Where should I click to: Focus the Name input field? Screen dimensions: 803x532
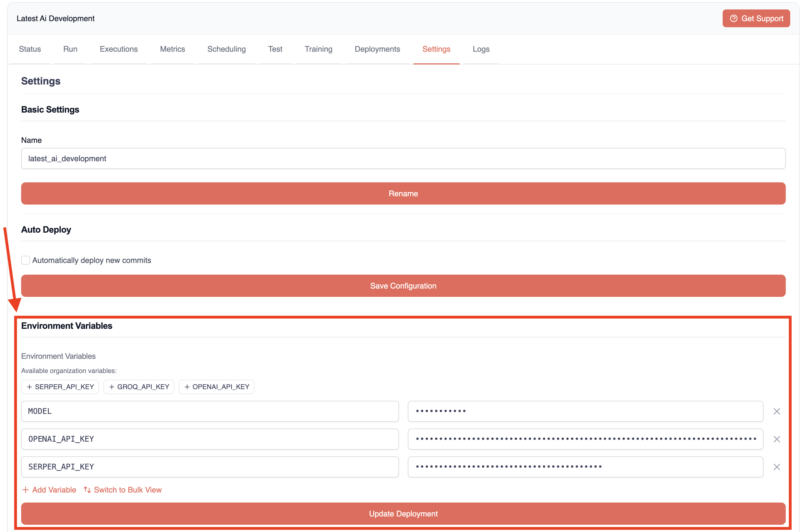[x=403, y=158]
